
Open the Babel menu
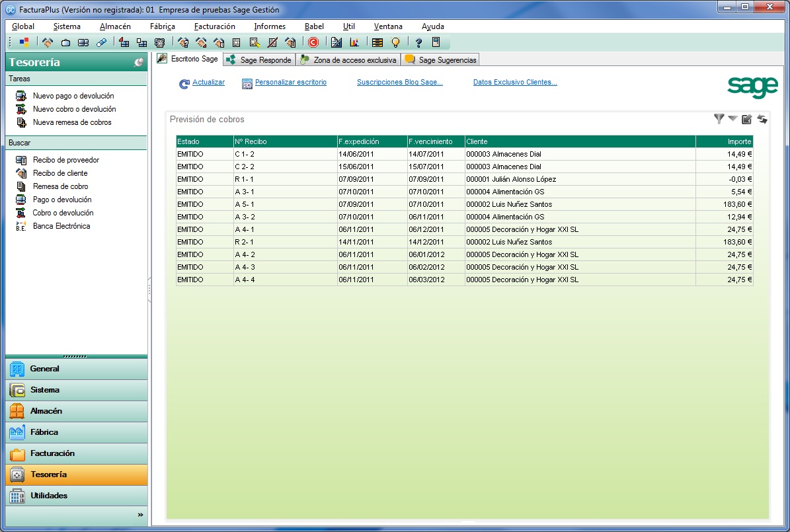[x=314, y=26]
